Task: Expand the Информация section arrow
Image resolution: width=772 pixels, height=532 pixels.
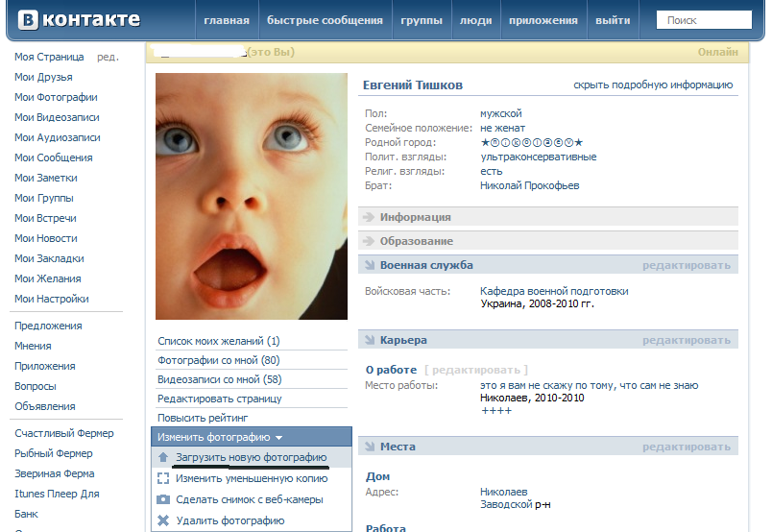Action: pos(369,217)
